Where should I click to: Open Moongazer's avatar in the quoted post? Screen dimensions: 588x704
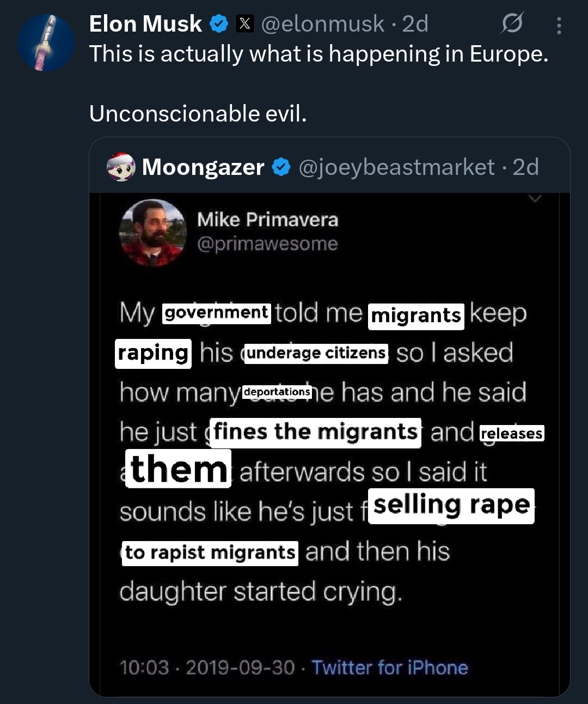click(x=121, y=167)
